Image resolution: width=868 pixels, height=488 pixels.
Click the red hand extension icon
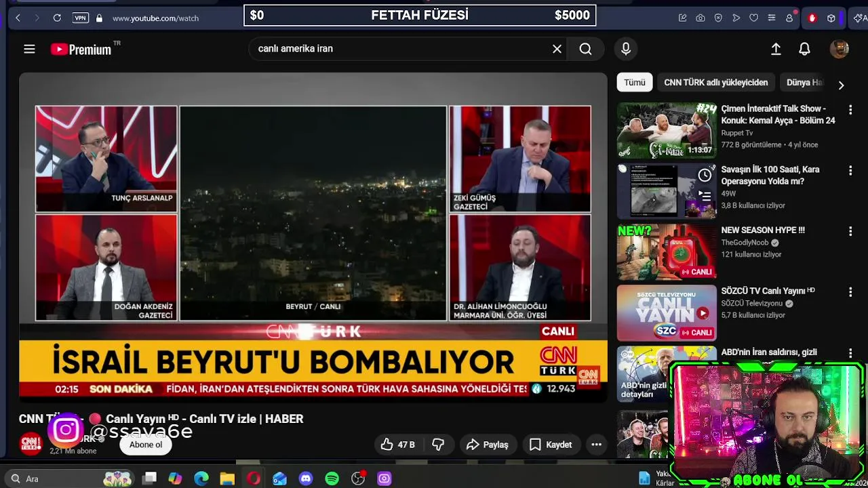pyautogui.click(x=812, y=18)
